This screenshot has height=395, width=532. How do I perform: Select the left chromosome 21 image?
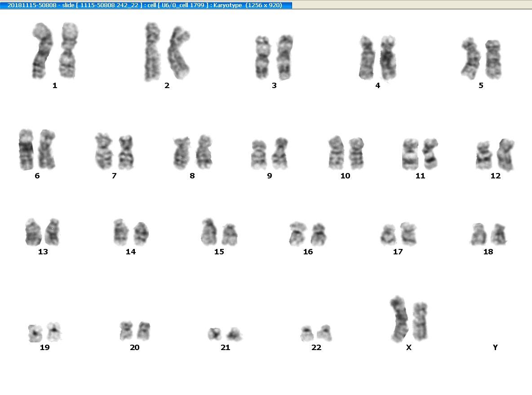(214, 334)
